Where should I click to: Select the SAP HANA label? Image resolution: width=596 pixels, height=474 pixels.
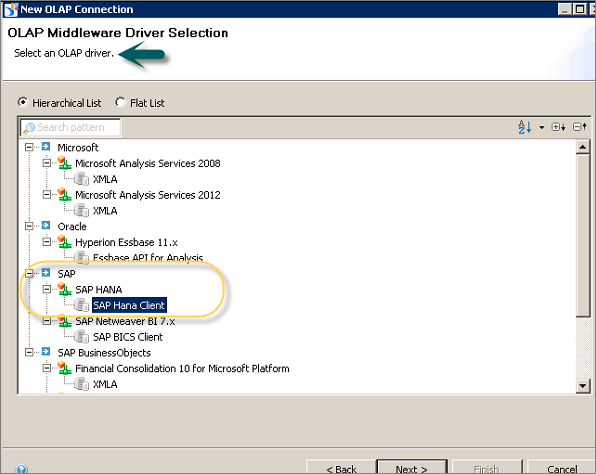[x=99, y=290]
